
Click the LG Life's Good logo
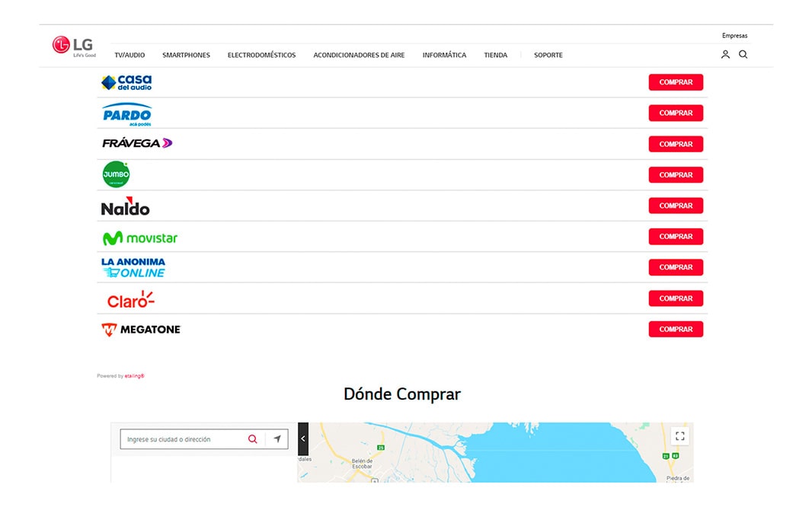click(x=74, y=46)
